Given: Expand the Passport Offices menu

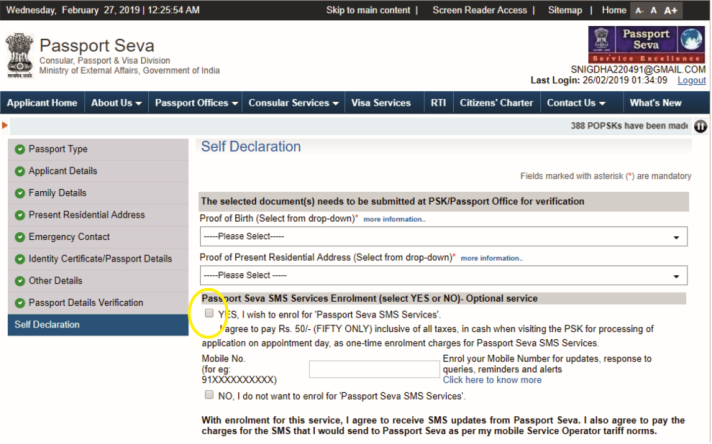Looking at the screenshot, I should click(196, 103).
